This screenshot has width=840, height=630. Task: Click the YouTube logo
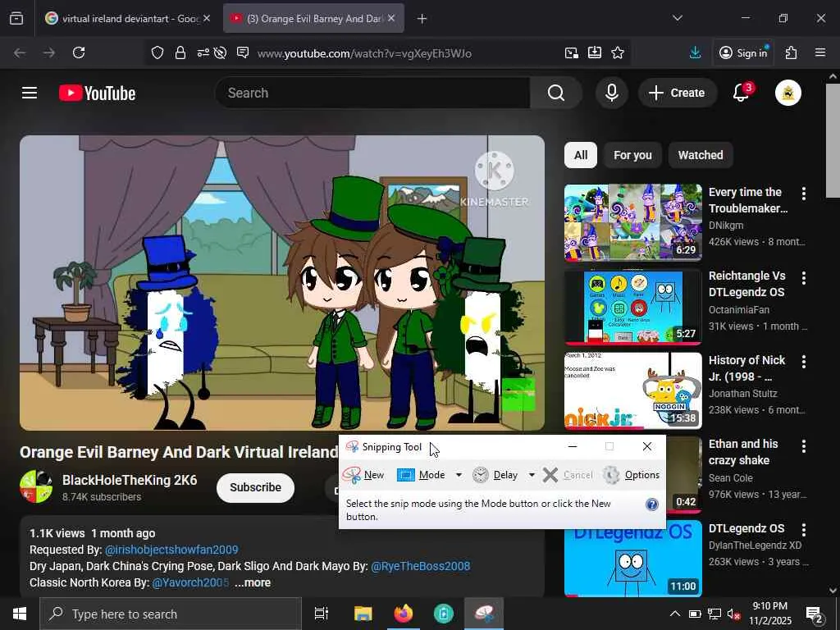tap(97, 94)
